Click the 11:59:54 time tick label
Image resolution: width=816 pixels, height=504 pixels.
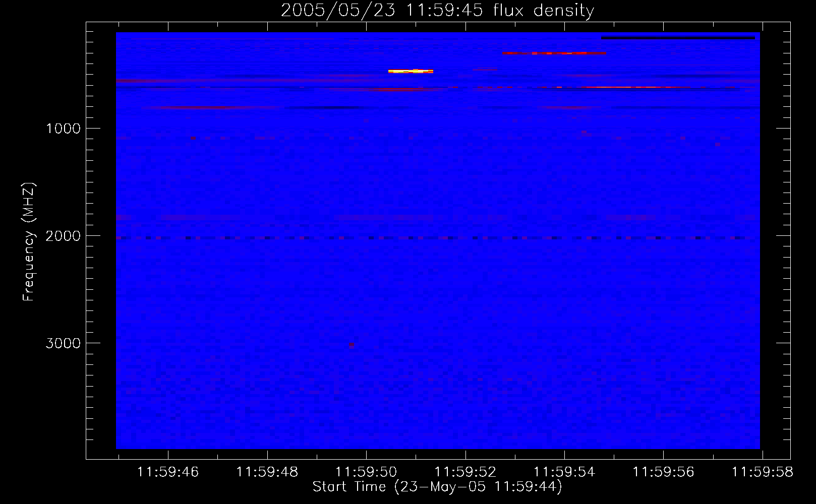click(x=564, y=472)
